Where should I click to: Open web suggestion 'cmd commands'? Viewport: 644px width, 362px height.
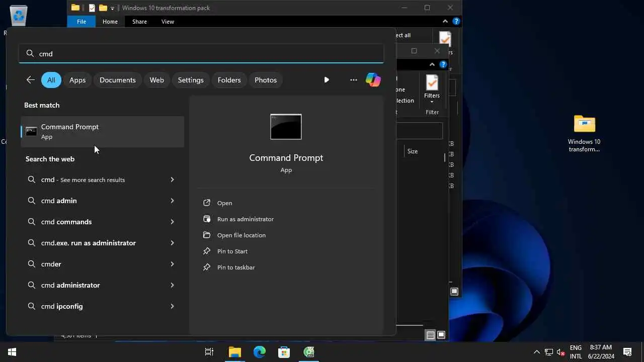tap(103, 222)
